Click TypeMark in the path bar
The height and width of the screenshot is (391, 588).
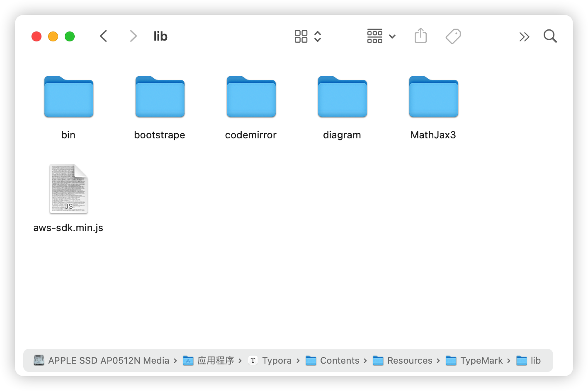tap(474, 360)
